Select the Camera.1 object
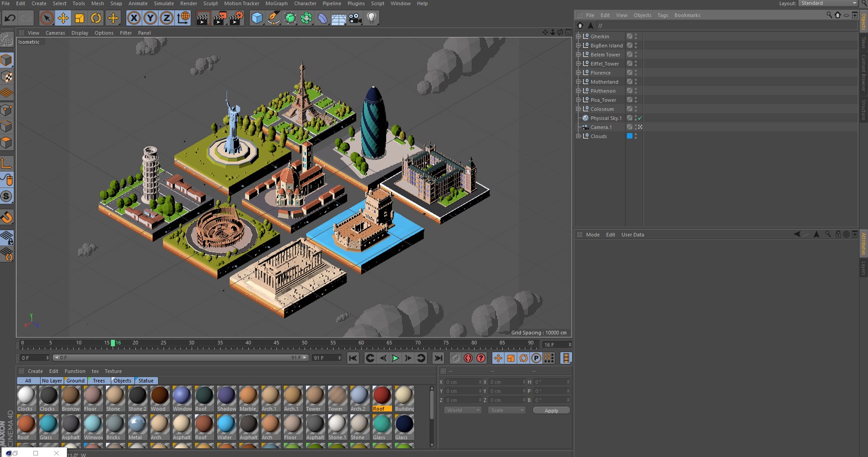 (601, 127)
